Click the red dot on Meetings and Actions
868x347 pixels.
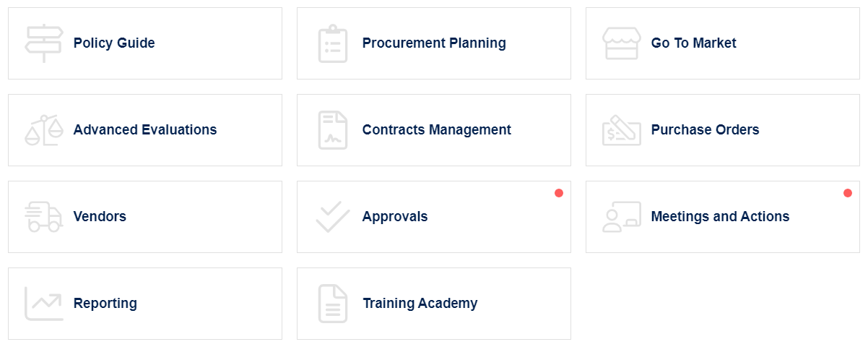point(848,193)
